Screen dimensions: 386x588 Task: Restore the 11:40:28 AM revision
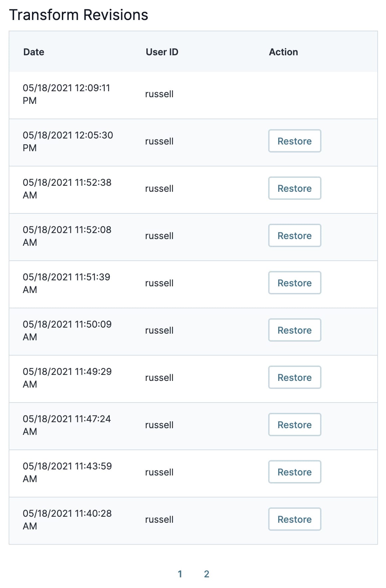tap(294, 519)
